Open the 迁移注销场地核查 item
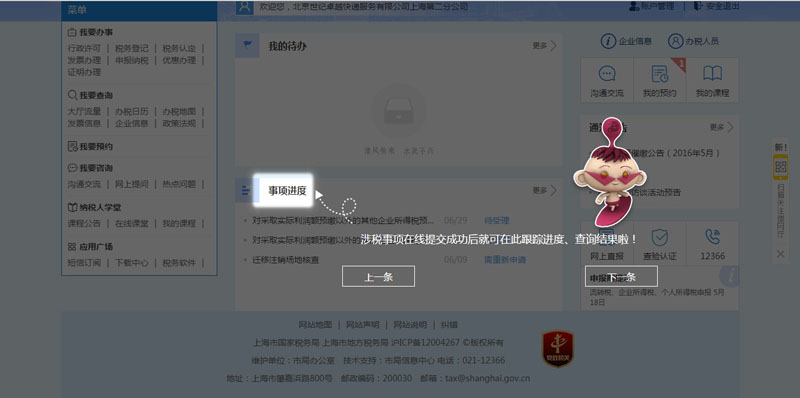Screen dimensions: 800x398 pyautogui.click(x=285, y=260)
